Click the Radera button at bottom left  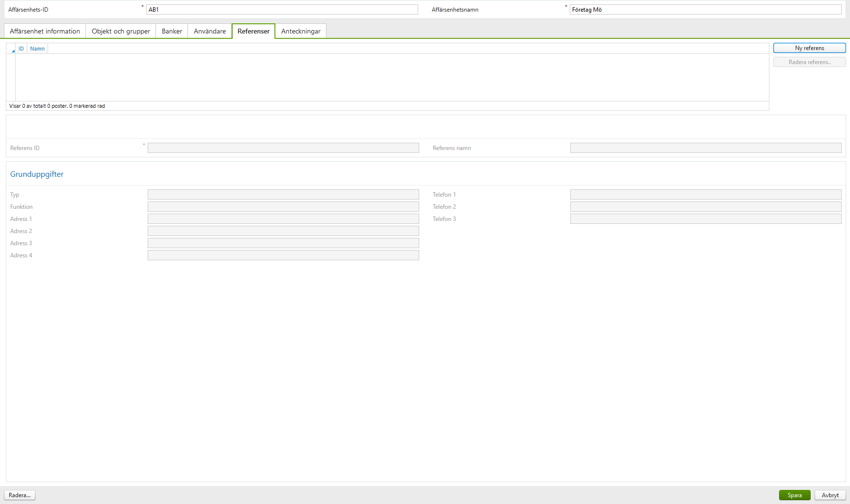(19, 495)
